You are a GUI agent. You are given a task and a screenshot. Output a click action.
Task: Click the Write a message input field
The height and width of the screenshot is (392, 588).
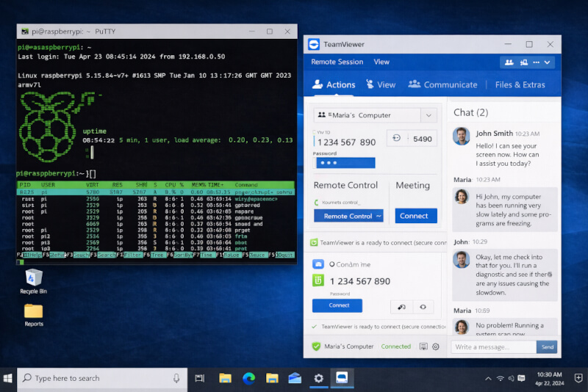coord(493,347)
